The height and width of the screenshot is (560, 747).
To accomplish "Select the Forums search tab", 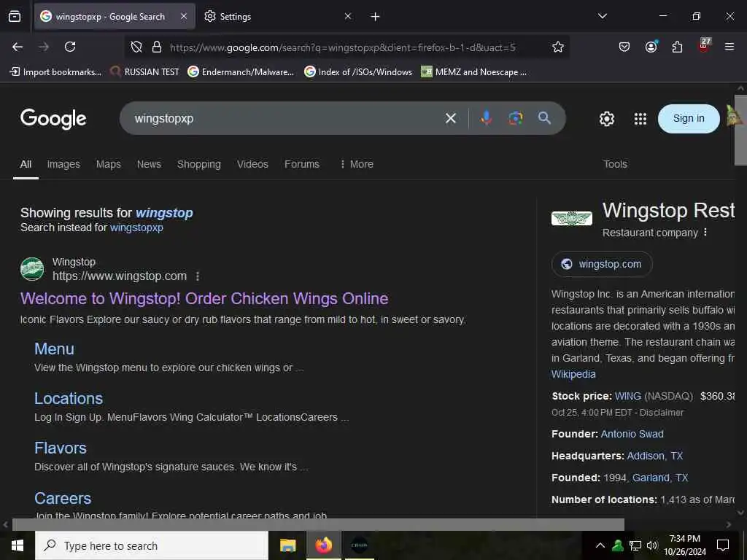I will [x=302, y=164].
